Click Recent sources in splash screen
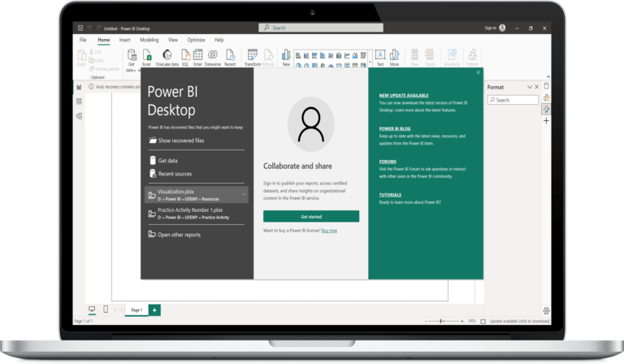624x364 pixels. (x=171, y=174)
